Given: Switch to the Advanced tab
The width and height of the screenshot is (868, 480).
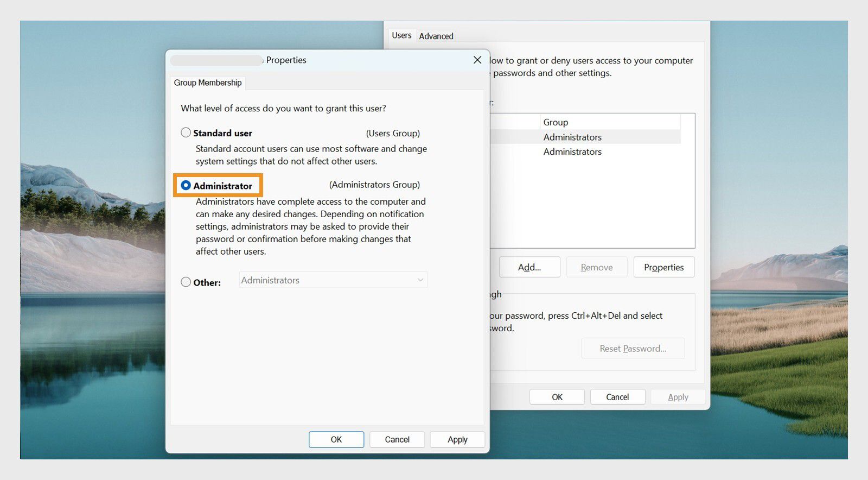Looking at the screenshot, I should (436, 36).
